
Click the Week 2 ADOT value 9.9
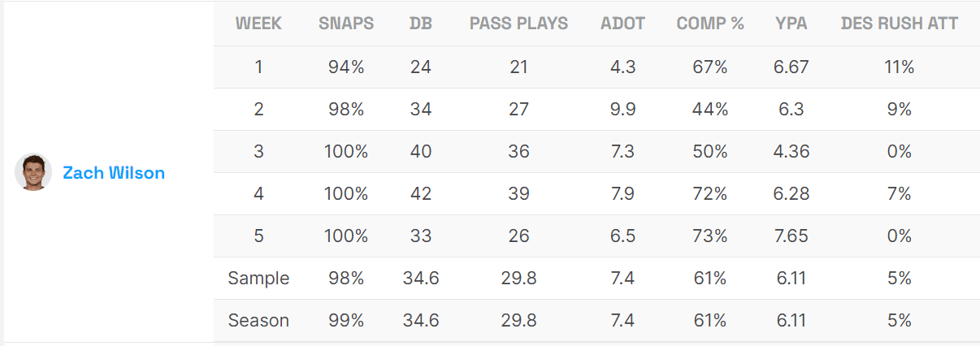pyautogui.click(x=622, y=110)
